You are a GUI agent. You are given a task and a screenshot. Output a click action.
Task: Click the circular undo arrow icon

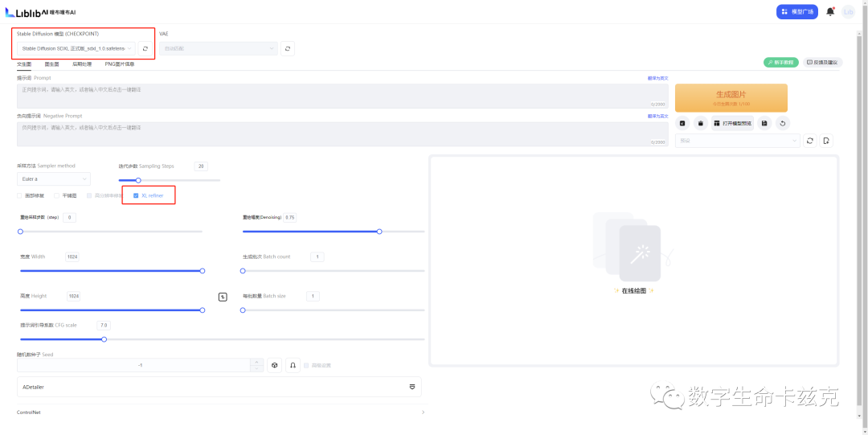(x=783, y=123)
